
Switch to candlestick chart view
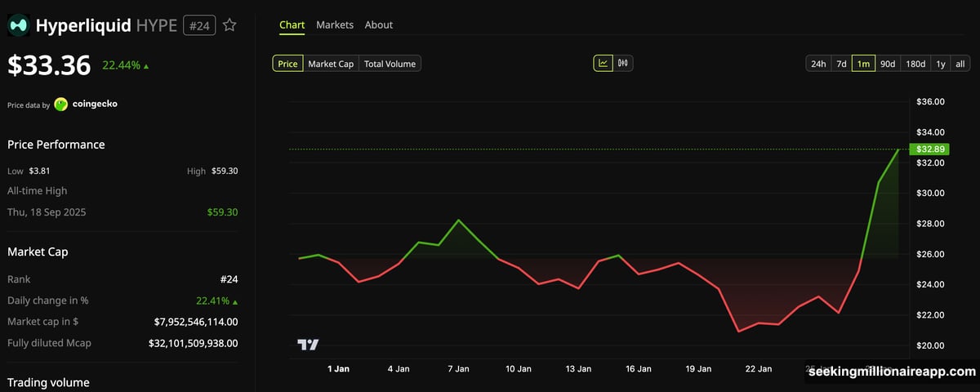(x=623, y=63)
